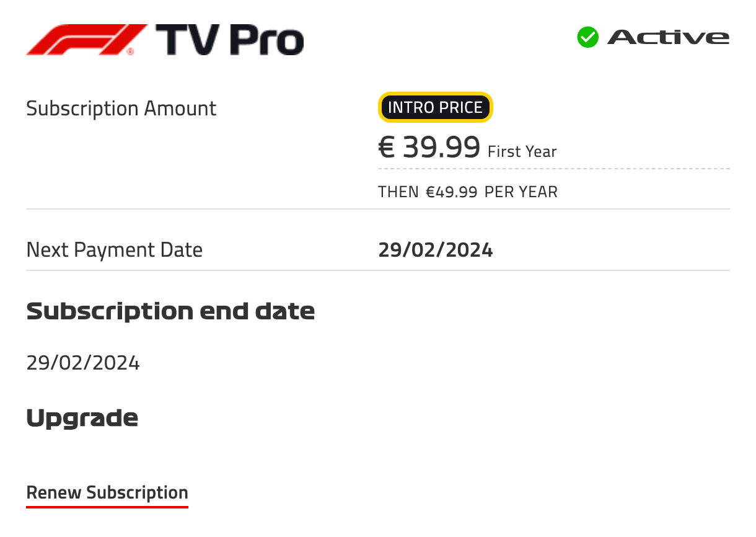Click the € 39.99 price amount

(429, 148)
